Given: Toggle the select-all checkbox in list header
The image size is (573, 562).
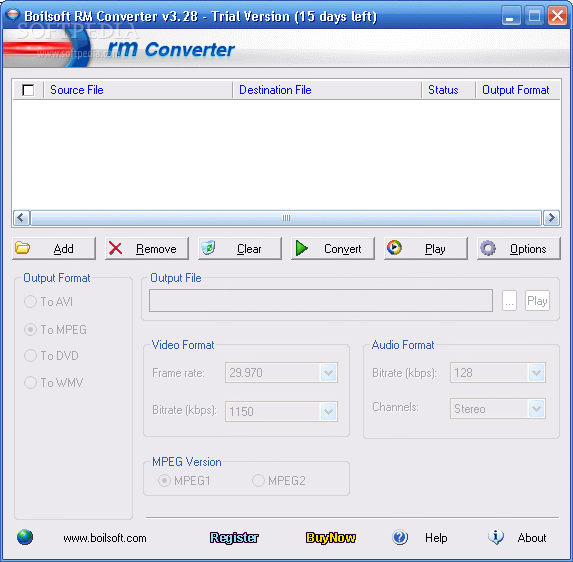Looking at the screenshot, I should pyautogui.click(x=28, y=90).
